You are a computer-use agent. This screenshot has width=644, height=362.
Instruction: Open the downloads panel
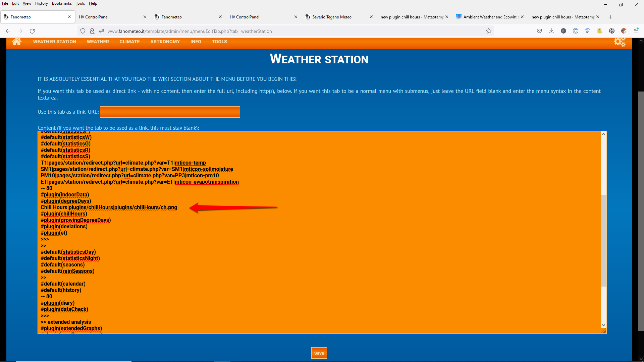pos(551,31)
